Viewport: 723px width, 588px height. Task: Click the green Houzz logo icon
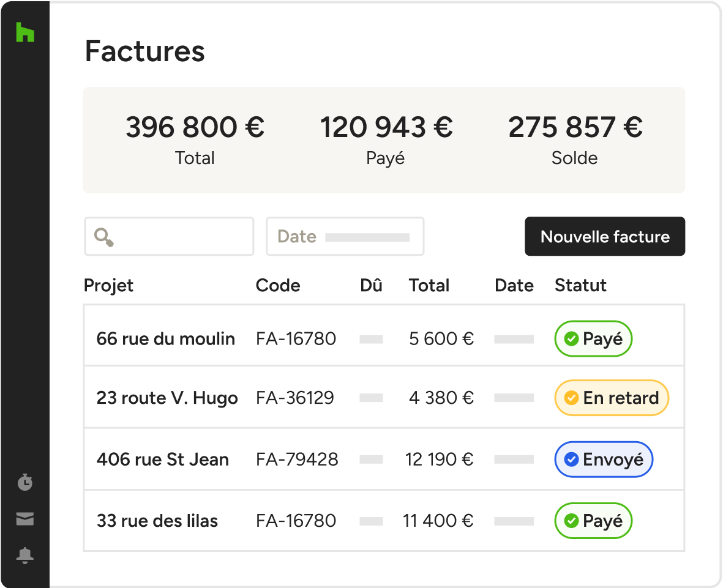25,32
